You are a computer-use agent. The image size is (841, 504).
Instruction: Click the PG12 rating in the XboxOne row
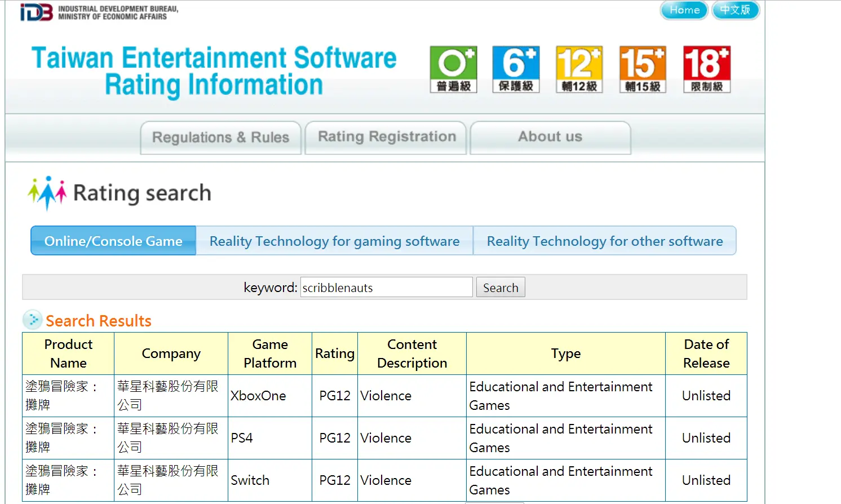click(335, 396)
